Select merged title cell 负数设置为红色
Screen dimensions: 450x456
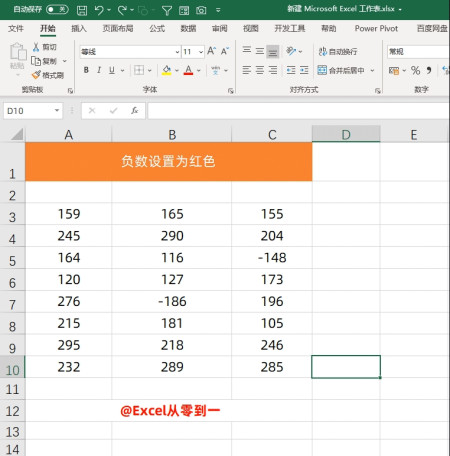(169, 162)
